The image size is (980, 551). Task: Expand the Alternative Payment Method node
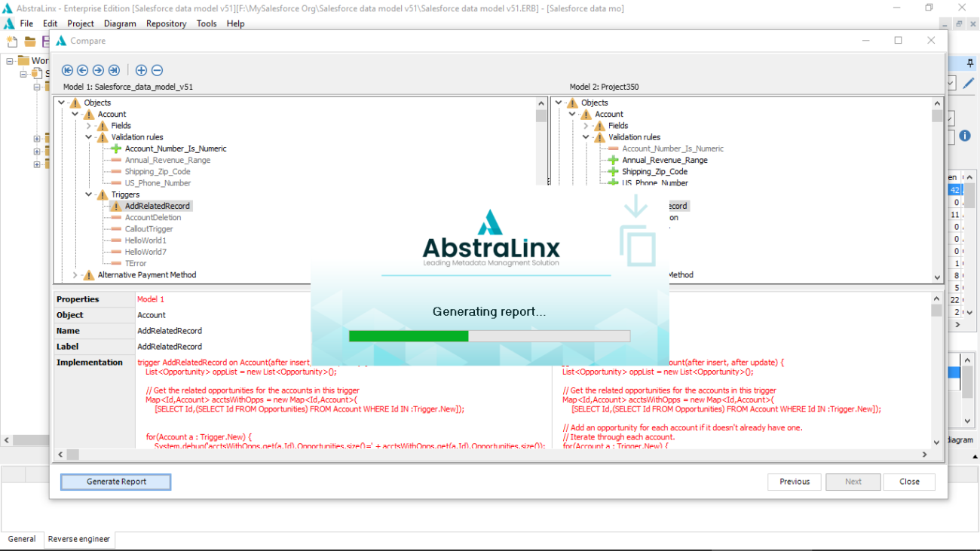(x=75, y=274)
